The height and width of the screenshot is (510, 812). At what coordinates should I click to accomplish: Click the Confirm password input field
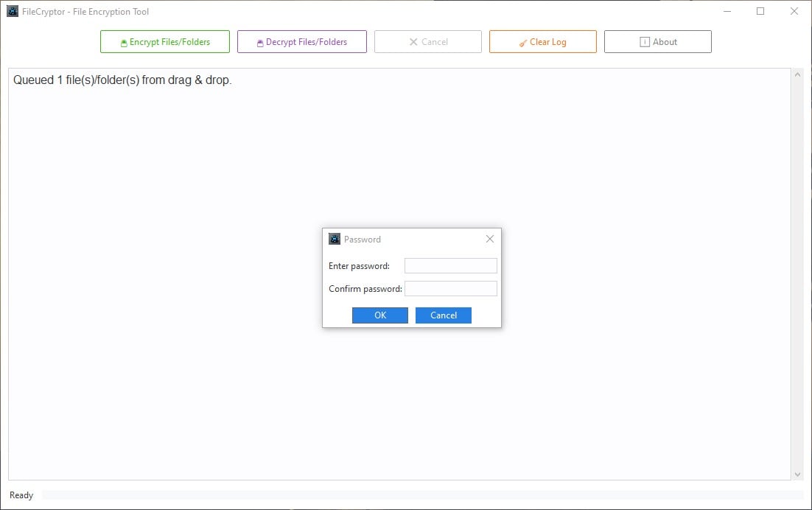[x=450, y=288]
